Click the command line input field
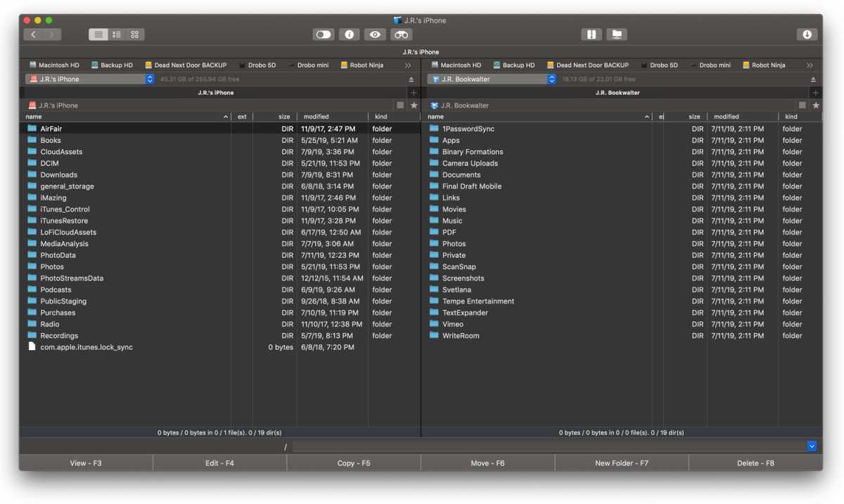 [x=549, y=446]
